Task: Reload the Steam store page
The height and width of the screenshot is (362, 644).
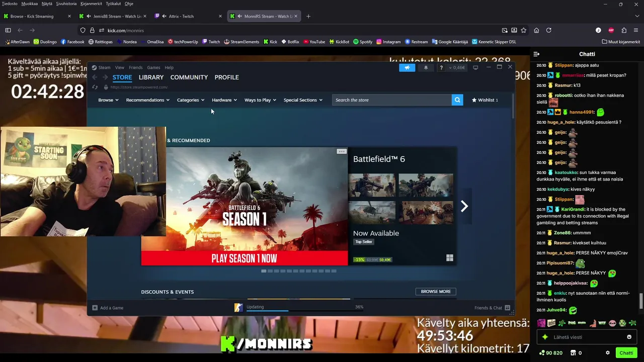Action: click(x=95, y=87)
